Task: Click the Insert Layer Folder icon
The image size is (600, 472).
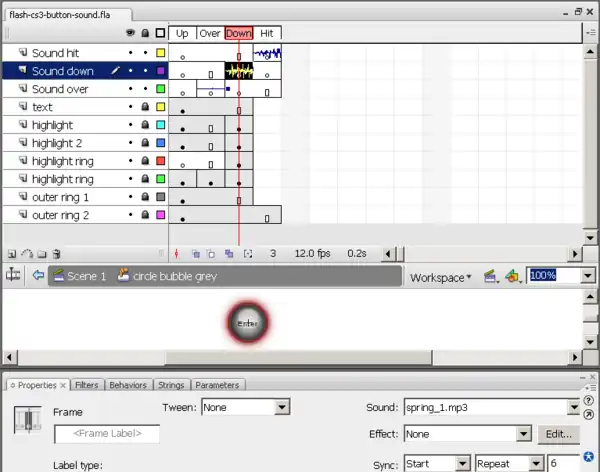Action: pyautogui.click(x=42, y=254)
